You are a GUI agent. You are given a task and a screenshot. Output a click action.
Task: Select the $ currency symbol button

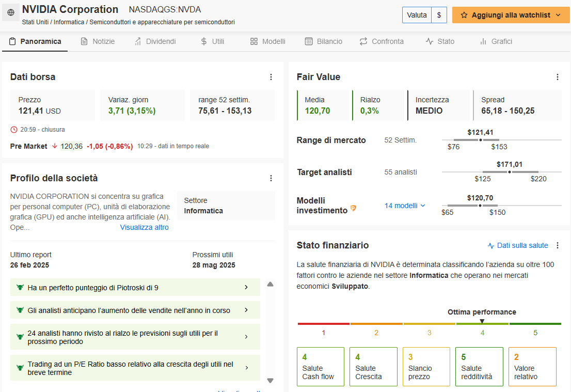[439, 15]
